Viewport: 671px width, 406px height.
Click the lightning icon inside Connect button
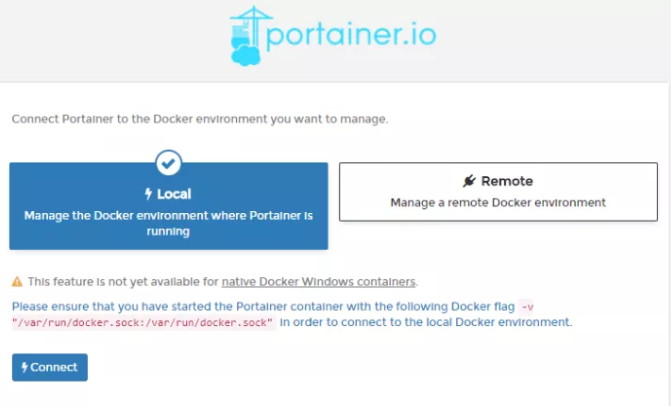[x=25, y=367]
